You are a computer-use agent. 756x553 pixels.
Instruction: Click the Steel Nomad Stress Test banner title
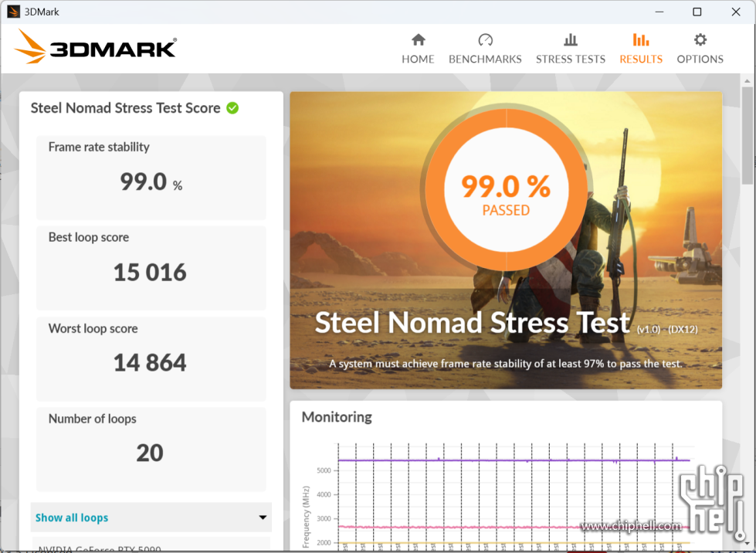coord(473,322)
